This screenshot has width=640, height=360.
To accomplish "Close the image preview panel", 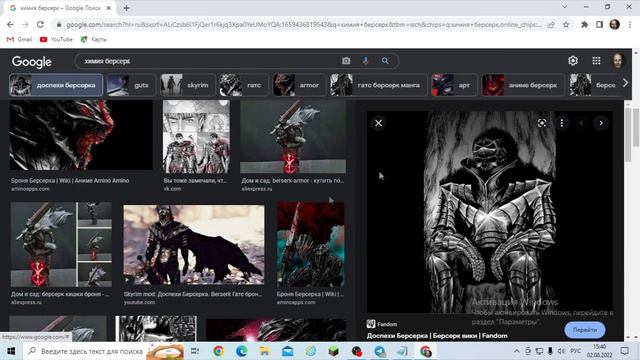I will pos(378,123).
